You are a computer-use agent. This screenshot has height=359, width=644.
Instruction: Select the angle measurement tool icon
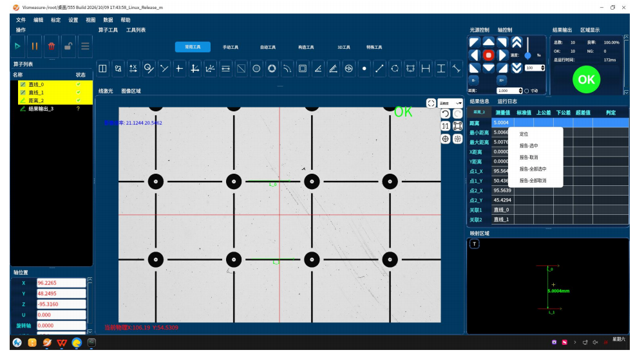[318, 68]
